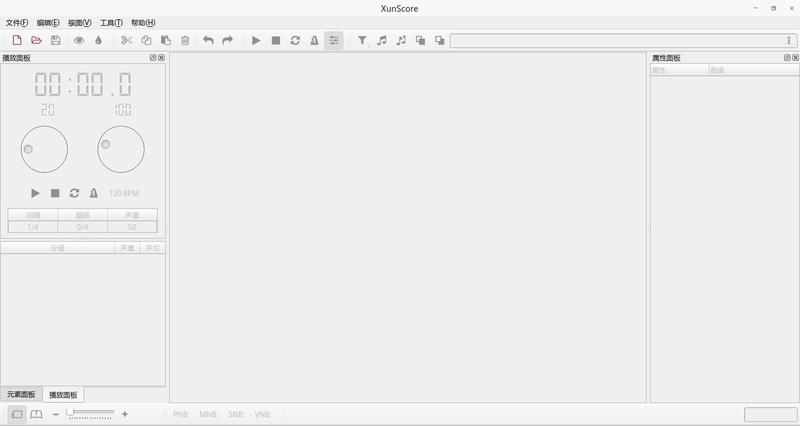Viewport: 800px width, 426px height.
Task: Click the long text field in the toolbar
Action: click(620, 41)
